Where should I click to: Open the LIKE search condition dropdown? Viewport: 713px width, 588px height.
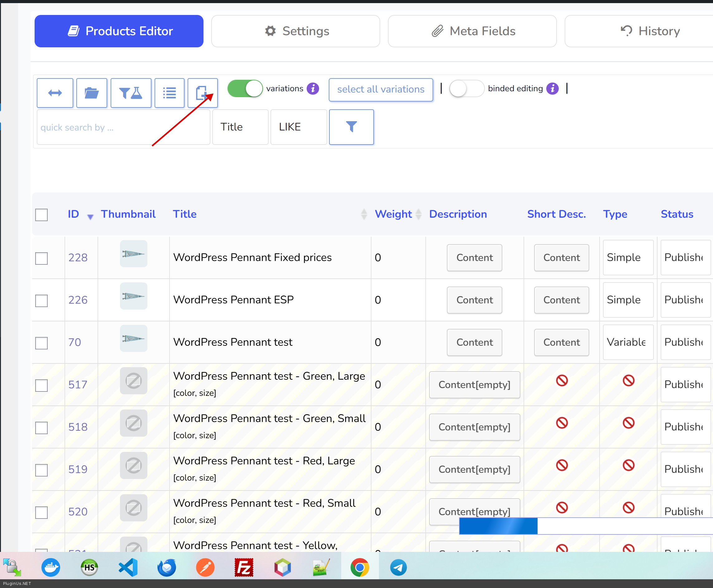pos(298,127)
